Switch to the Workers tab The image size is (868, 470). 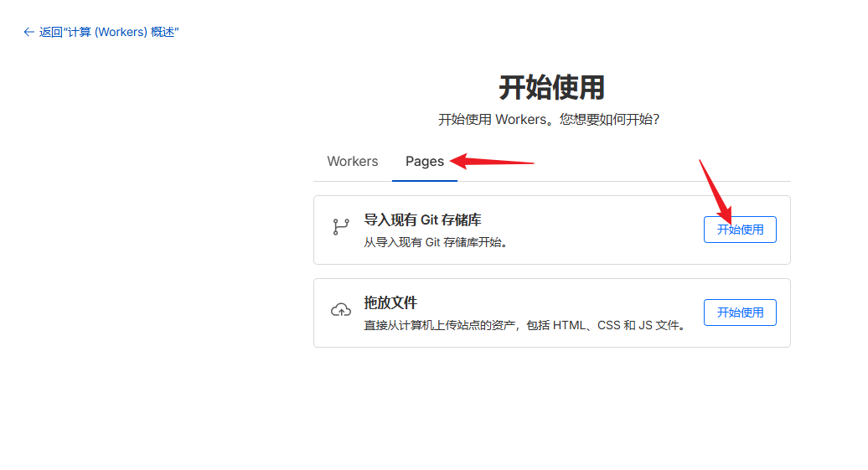[352, 161]
